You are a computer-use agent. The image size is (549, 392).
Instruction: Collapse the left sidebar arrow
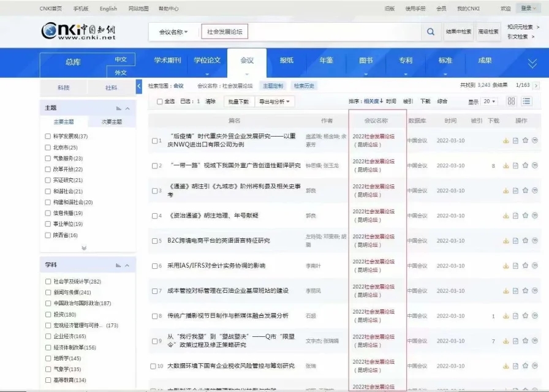click(139, 86)
